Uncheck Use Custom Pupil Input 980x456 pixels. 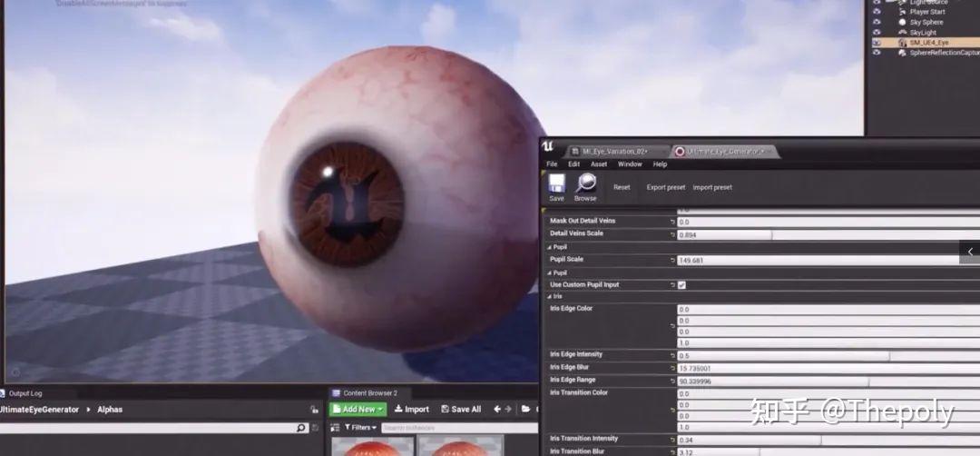click(681, 285)
